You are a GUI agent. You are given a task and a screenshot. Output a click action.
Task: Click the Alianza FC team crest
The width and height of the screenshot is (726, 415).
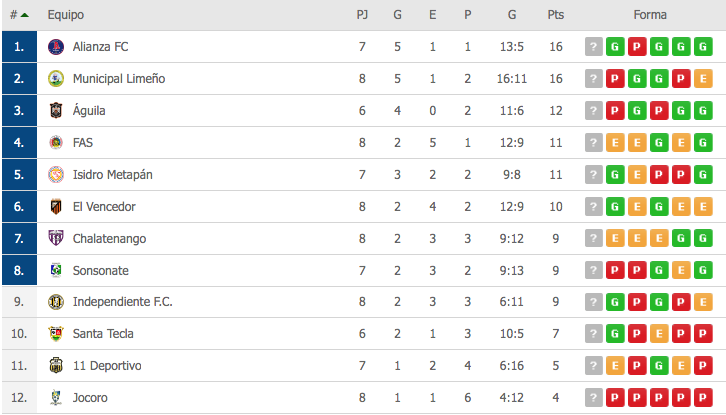pyautogui.click(x=56, y=47)
